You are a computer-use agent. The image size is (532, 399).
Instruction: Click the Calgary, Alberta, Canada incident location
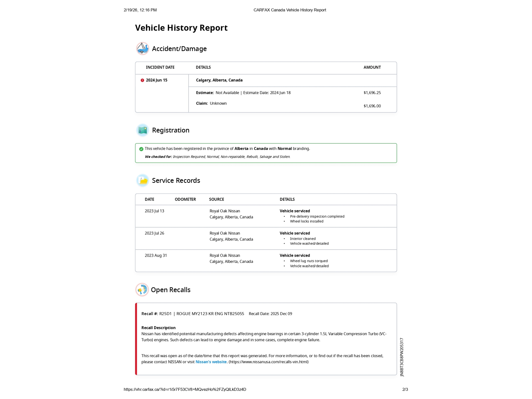click(x=219, y=80)
